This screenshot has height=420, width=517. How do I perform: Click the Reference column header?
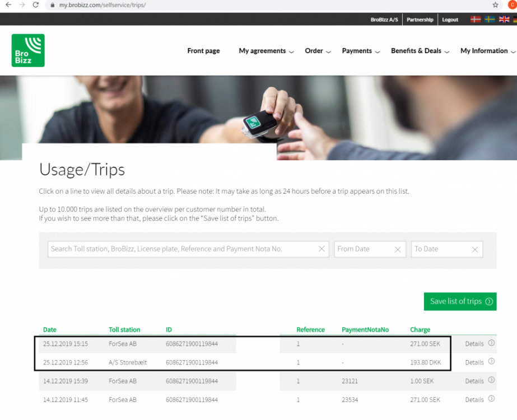pos(311,330)
